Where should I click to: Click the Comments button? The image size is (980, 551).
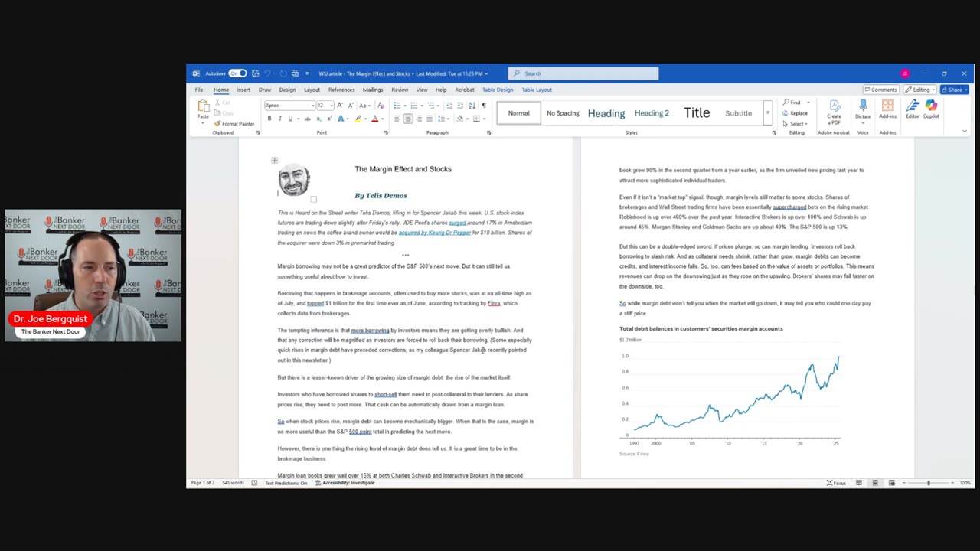[880, 90]
